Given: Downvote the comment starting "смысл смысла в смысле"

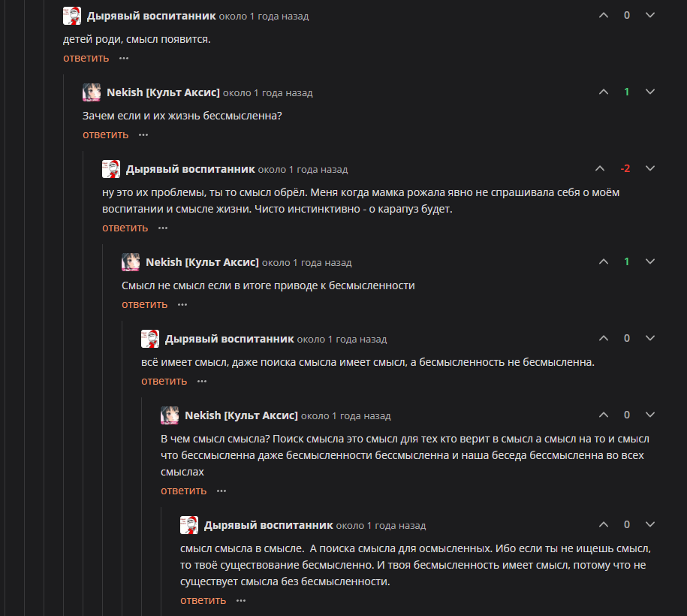Looking at the screenshot, I should click(650, 524).
